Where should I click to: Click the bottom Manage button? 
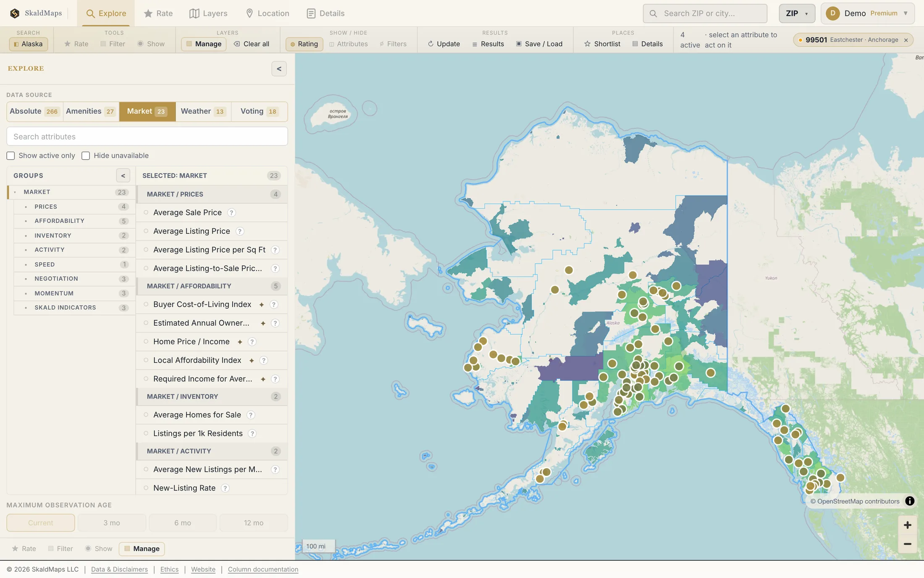pos(142,549)
